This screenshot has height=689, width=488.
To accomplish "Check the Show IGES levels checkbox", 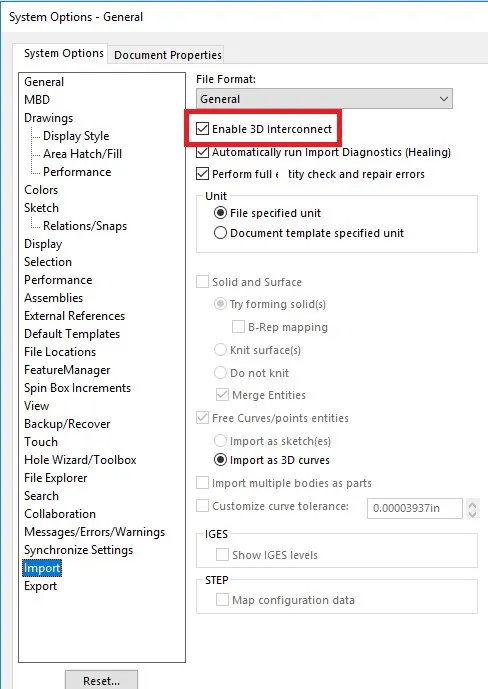I will pyautogui.click(x=222, y=555).
